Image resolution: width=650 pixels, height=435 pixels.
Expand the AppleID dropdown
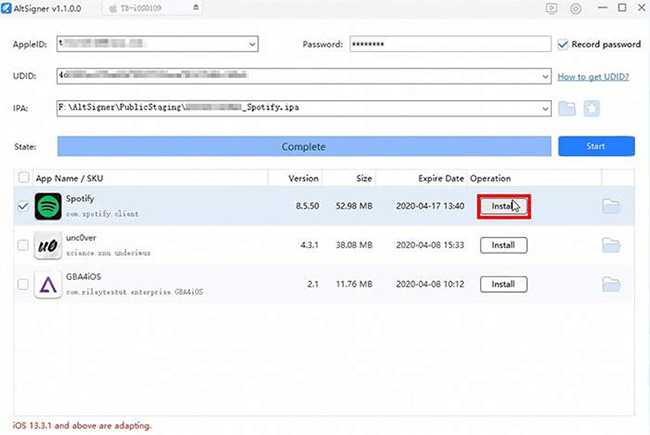(250, 44)
